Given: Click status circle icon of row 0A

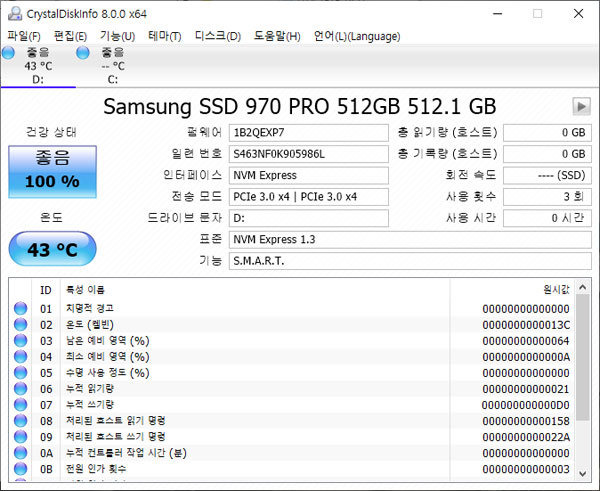Looking at the screenshot, I should [x=21, y=453].
